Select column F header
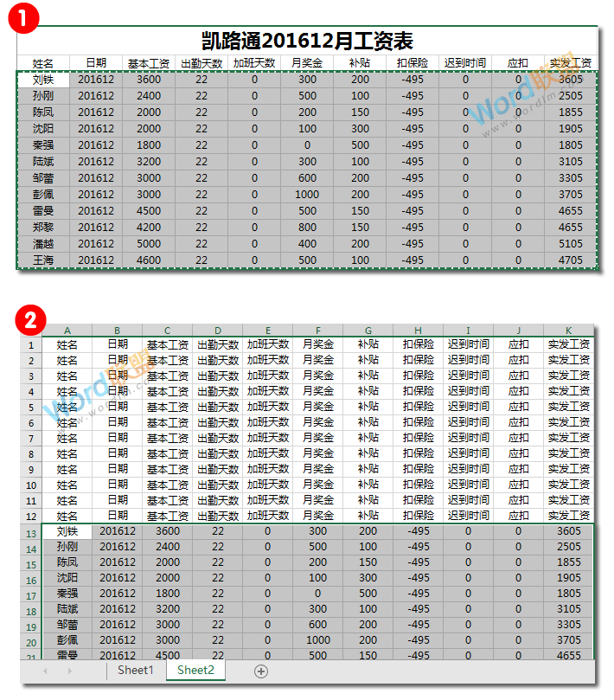This screenshot has width=614, height=700. [x=318, y=331]
